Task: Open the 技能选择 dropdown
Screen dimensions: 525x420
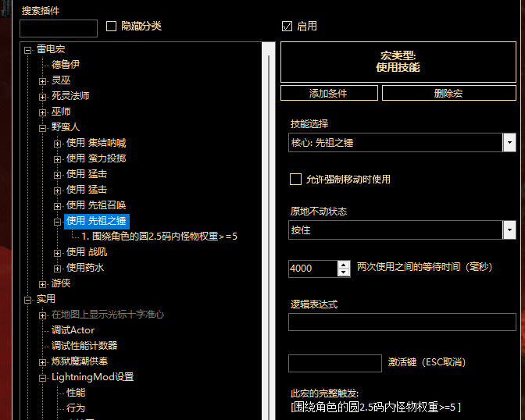Action: (509, 143)
